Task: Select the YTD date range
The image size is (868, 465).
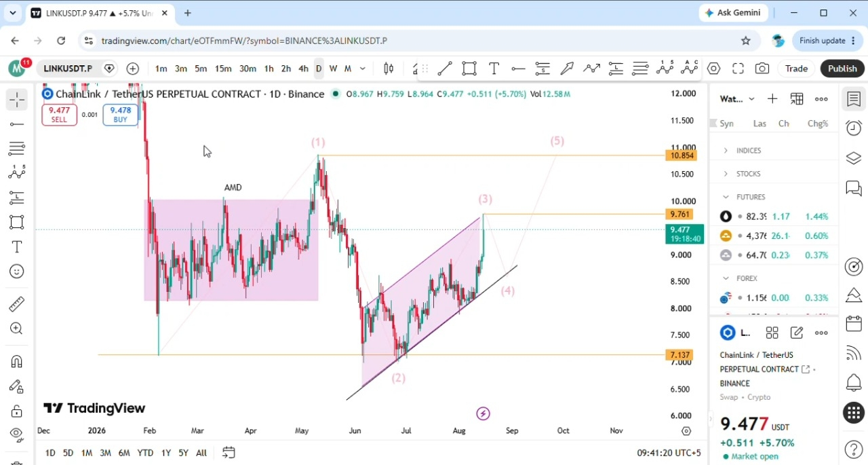Action: pos(145,453)
